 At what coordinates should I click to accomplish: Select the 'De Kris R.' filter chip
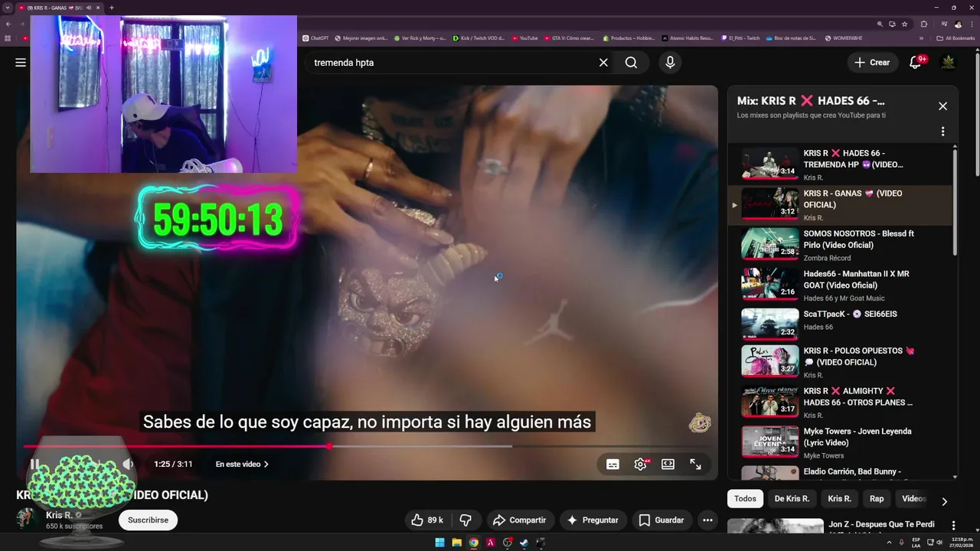pos(792,499)
